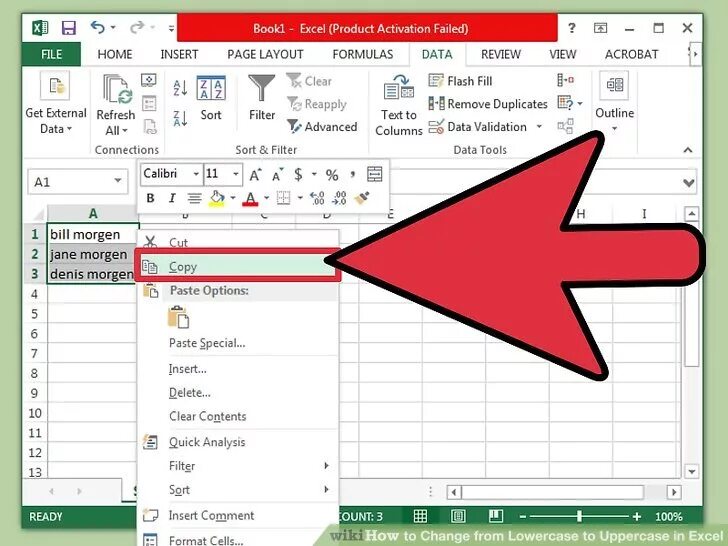This screenshot has width=728, height=546.
Task: Click the yellow Fill Color button
Action: [x=217, y=198]
